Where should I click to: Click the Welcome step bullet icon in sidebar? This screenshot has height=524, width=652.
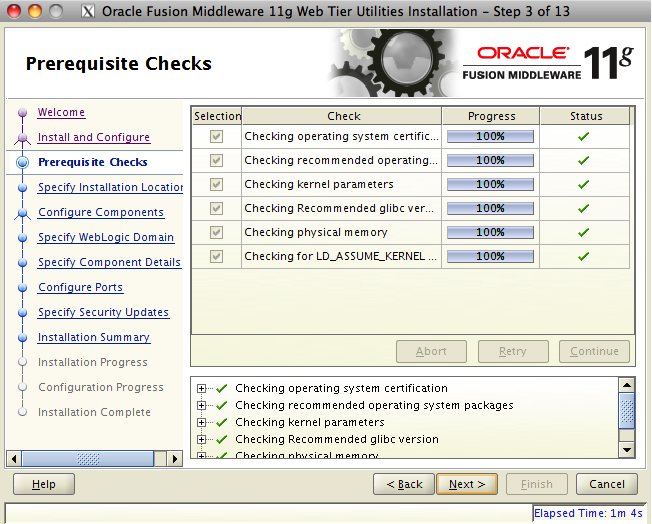(22, 114)
